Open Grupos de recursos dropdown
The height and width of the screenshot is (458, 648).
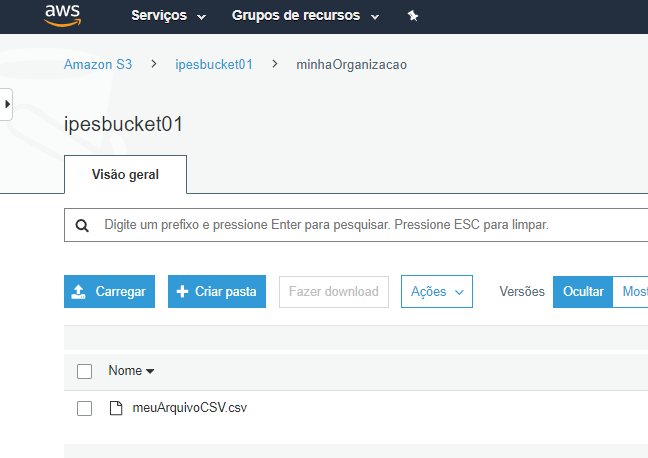click(x=305, y=17)
